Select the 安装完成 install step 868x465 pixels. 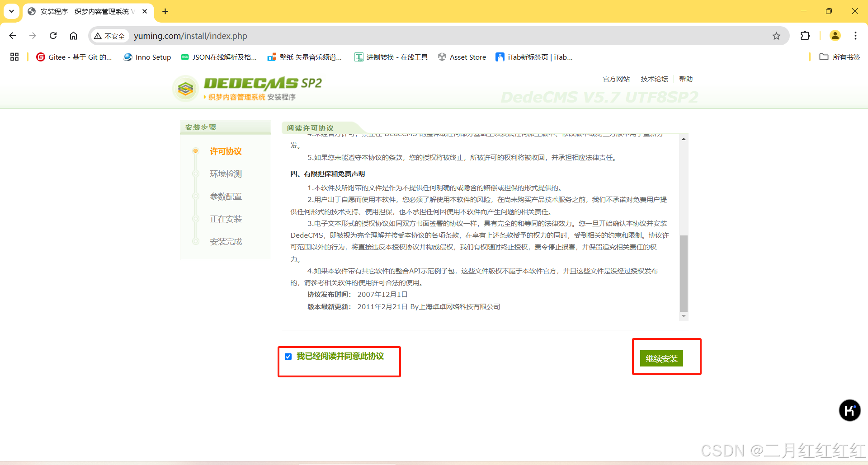pos(226,242)
